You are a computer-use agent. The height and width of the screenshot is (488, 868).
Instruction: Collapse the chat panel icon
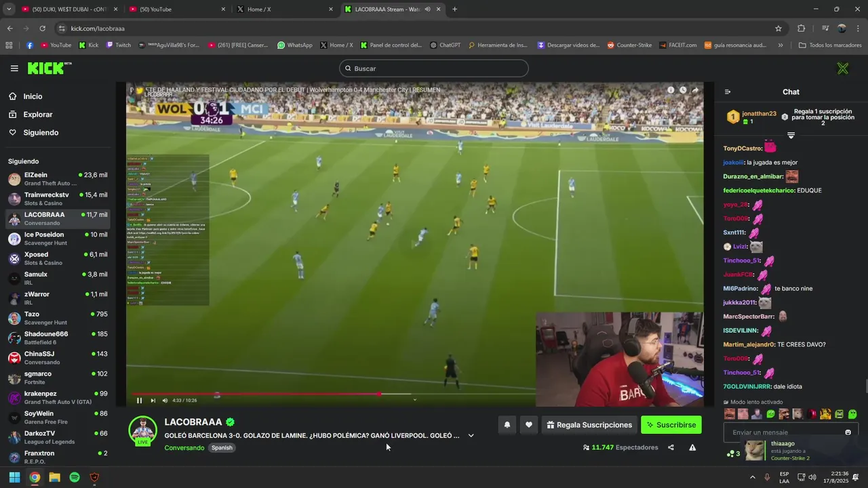pyautogui.click(x=728, y=92)
